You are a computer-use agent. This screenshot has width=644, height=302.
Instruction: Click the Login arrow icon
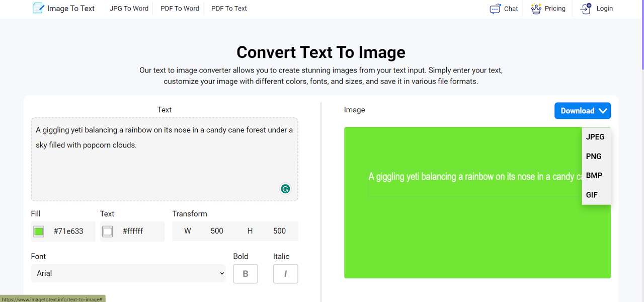click(586, 9)
